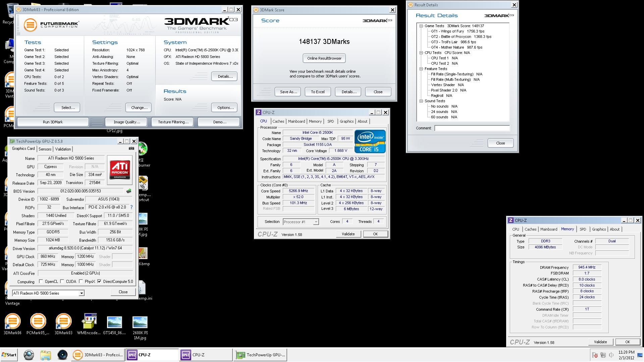Toggle the OpenCL checkbox in GPU-Z
The width and height of the screenshot is (644, 362).
41,282
